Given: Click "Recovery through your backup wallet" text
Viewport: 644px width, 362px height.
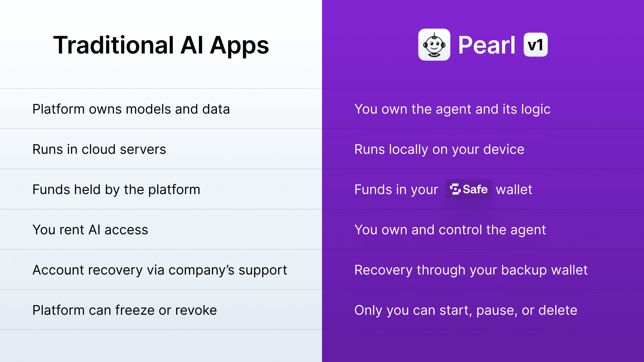Looking at the screenshot, I should click(x=471, y=270).
